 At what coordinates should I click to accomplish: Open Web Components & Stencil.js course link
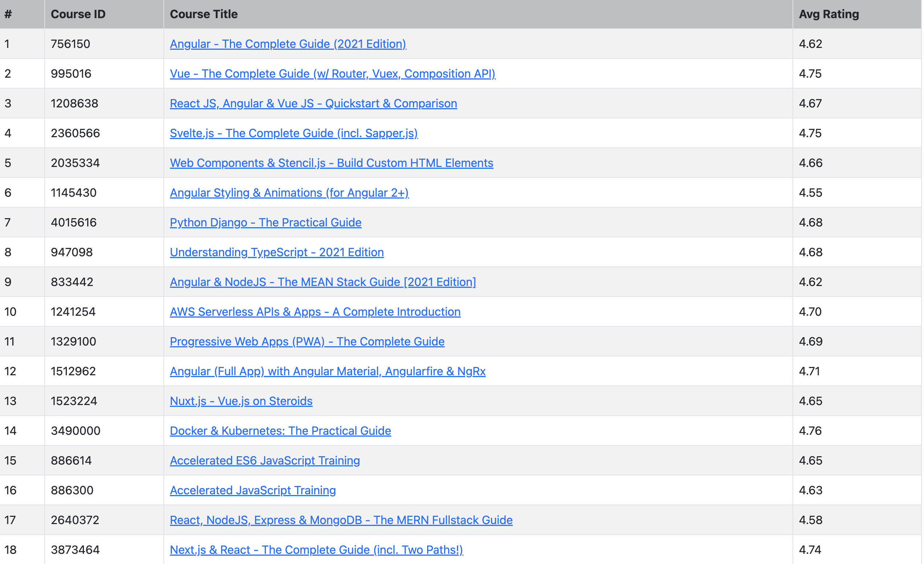[x=331, y=163]
